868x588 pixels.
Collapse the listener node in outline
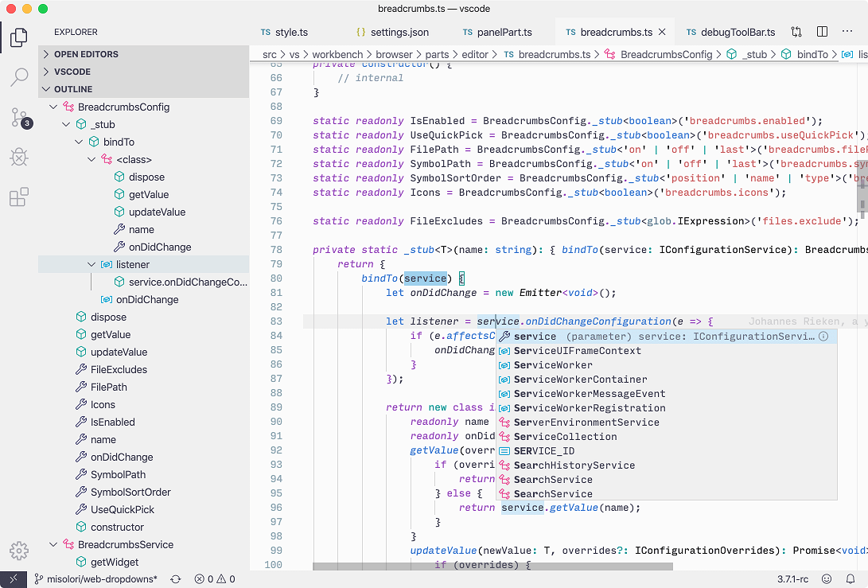coord(92,264)
